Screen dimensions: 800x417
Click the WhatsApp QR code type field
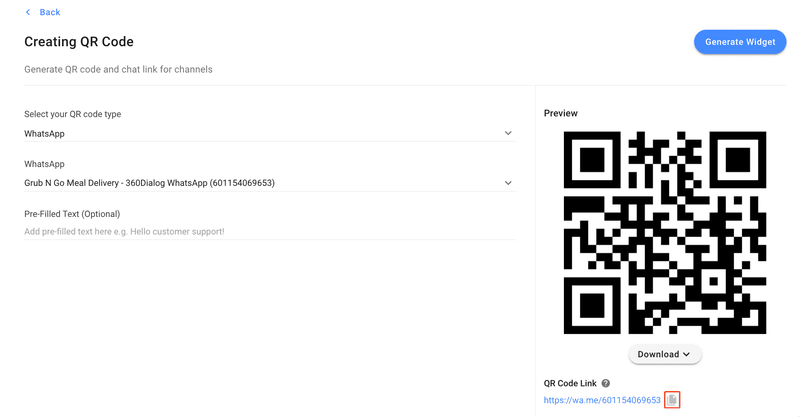(270, 134)
